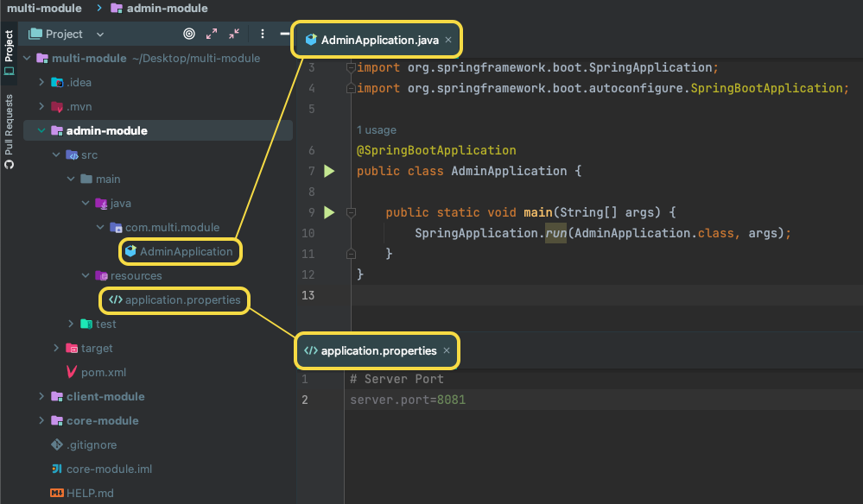Select the .gitignore file
This screenshot has height=504, width=863.
92,445
